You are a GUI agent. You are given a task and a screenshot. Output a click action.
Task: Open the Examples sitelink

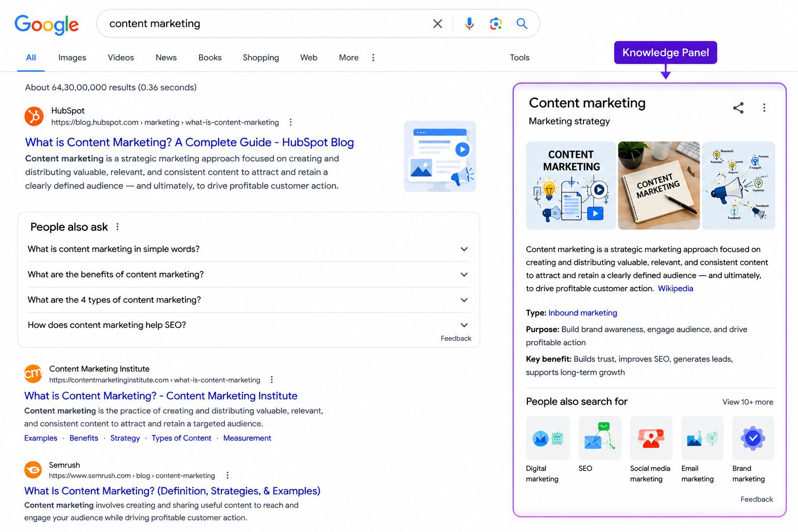pos(41,438)
